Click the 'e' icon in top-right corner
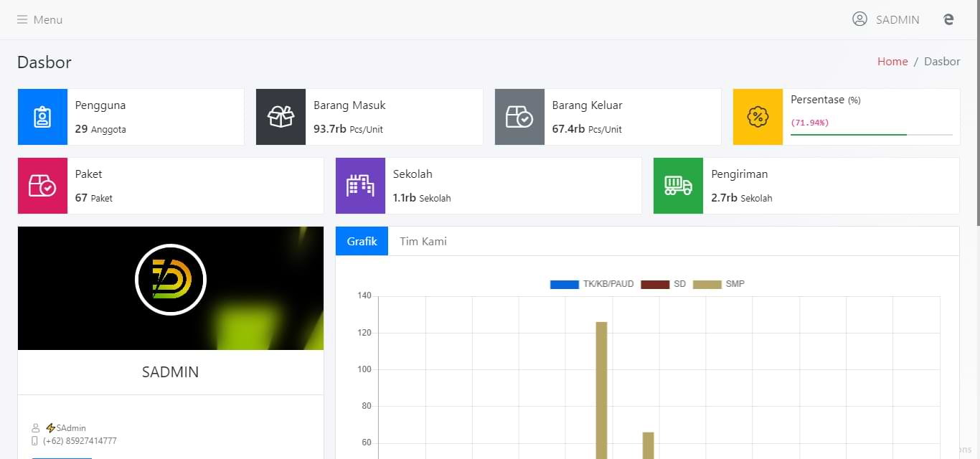This screenshot has width=980, height=459. pos(948,20)
